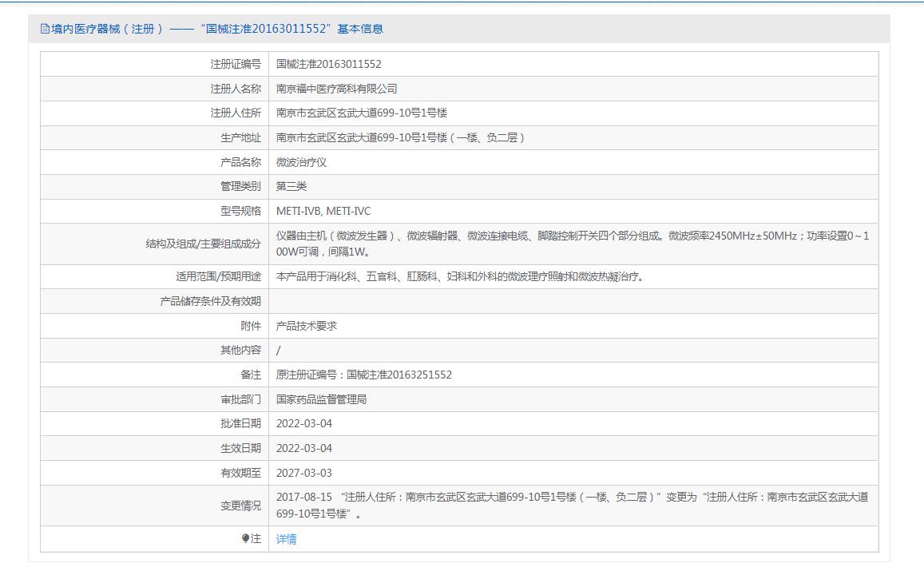
Task: Click the management category value 第三类
Action: coord(291,186)
